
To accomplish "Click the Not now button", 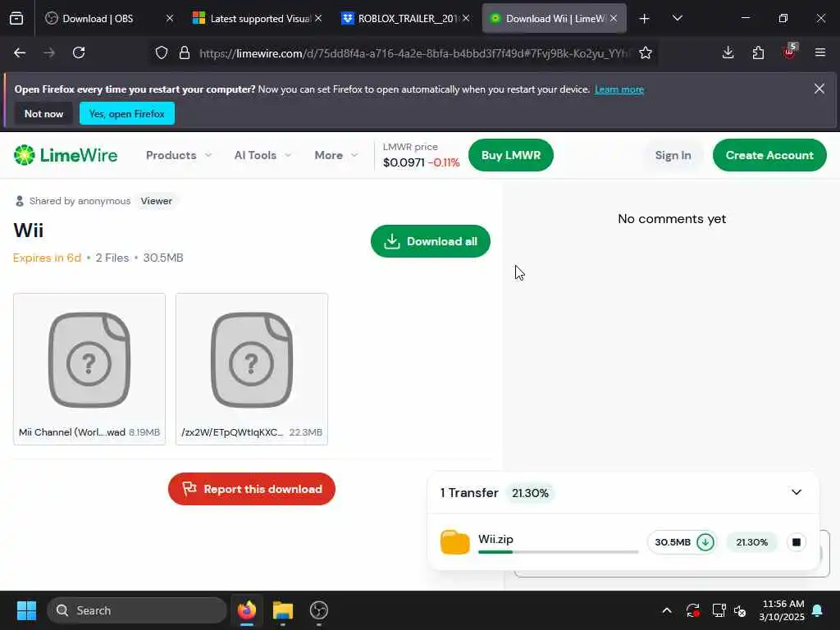I will click(x=44, y=113).
